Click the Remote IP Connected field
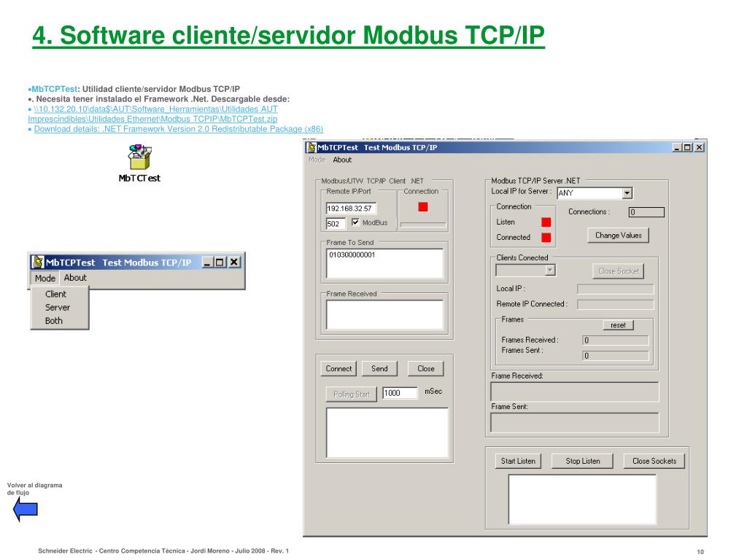Screen dimensions: 747x560 pos(616,304)
